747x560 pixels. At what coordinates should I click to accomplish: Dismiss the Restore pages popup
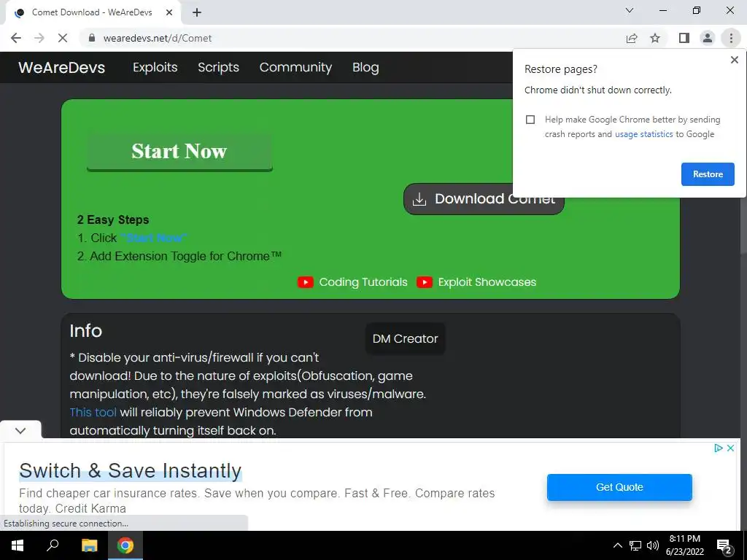click(x=734, y=60)
